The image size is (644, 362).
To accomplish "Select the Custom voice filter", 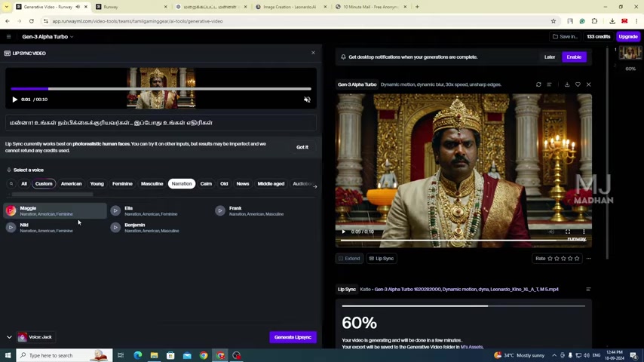I will tap(44, 184).
